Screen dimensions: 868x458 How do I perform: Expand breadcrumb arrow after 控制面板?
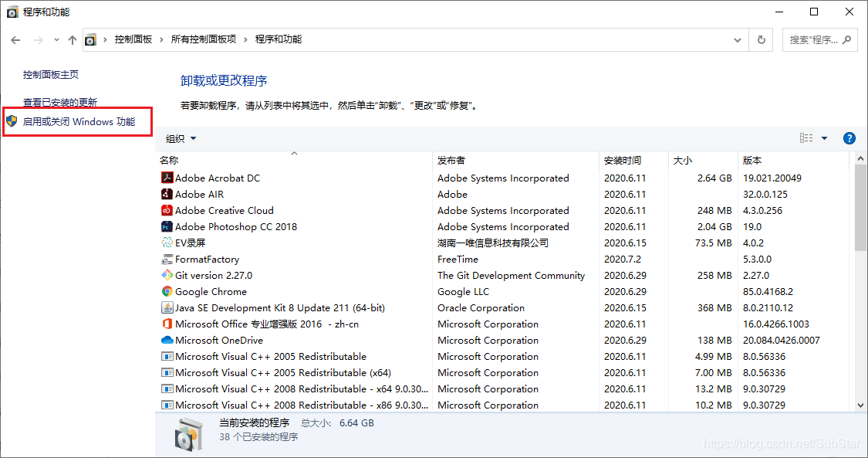161,40
